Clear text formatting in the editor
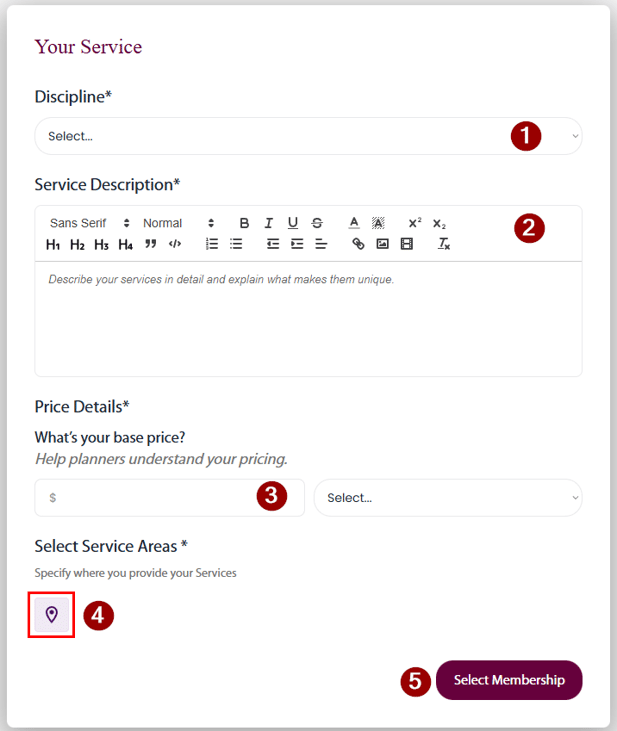The width and height of the screenshot is (617, 731). tap(444, 244)
